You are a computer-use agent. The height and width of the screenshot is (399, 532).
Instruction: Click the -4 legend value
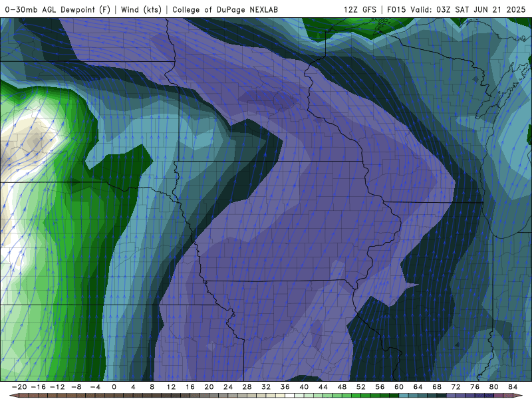coord(95,387)
